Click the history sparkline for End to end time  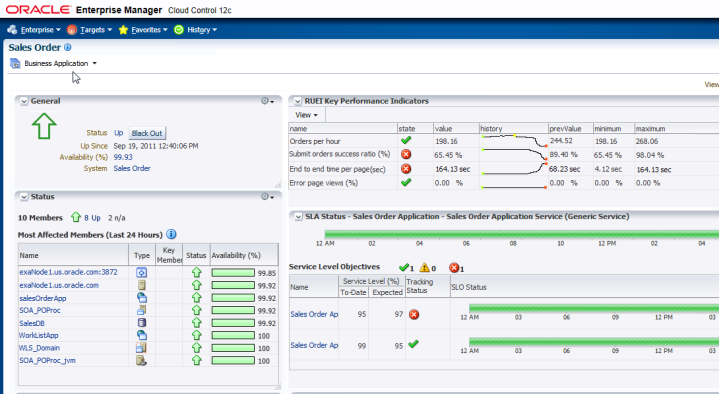[x=514, y=169]
